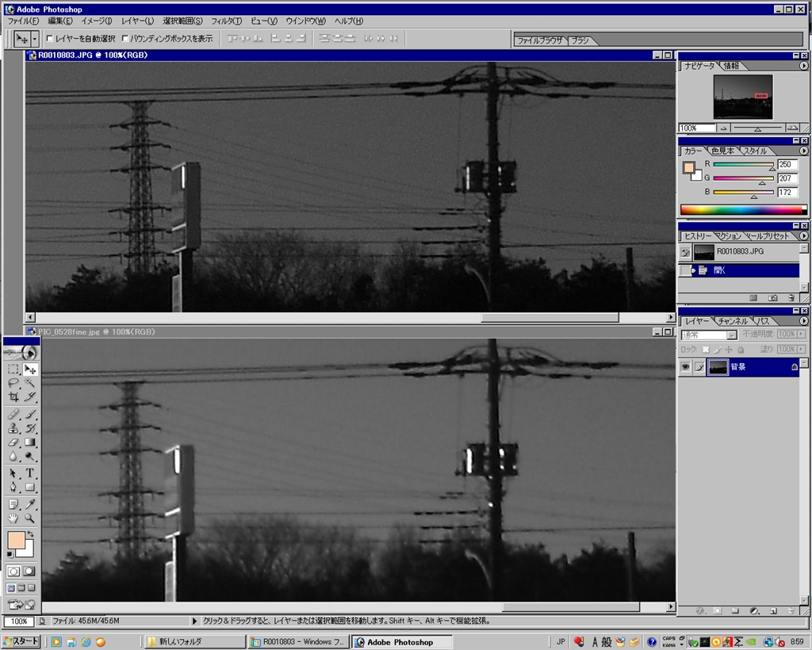Set history brush source for 開く state
The width and height of the screenshot is (812, 650).
(686, 270)
